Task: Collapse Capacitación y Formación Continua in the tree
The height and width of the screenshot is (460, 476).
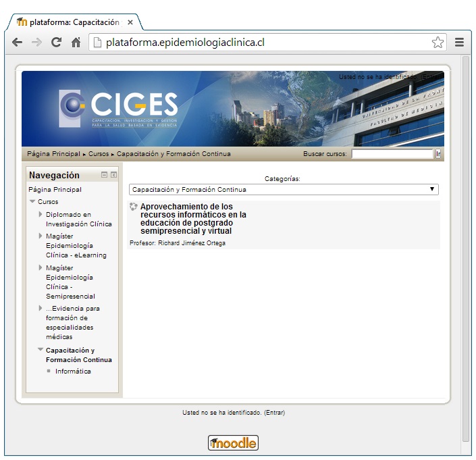Action: click(x=41, y=350)
